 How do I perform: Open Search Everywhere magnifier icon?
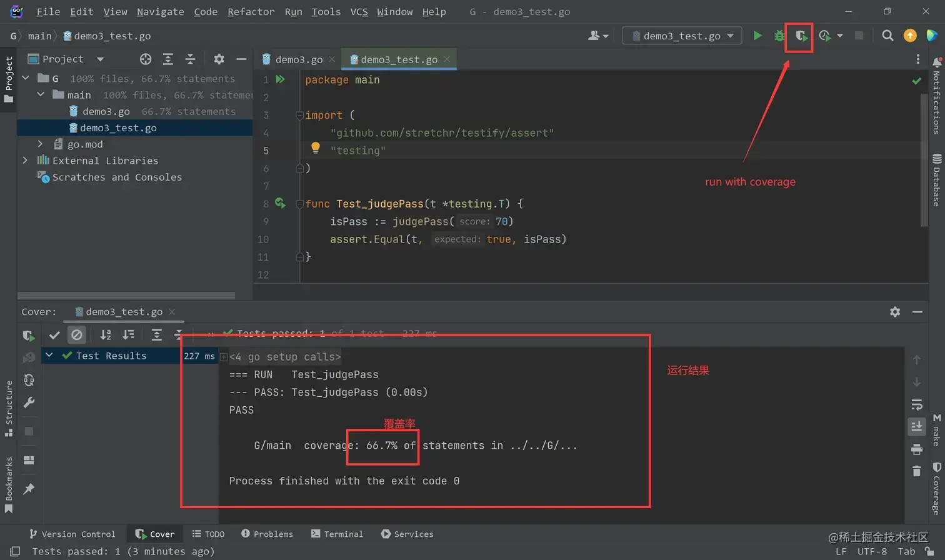point(887,36)
